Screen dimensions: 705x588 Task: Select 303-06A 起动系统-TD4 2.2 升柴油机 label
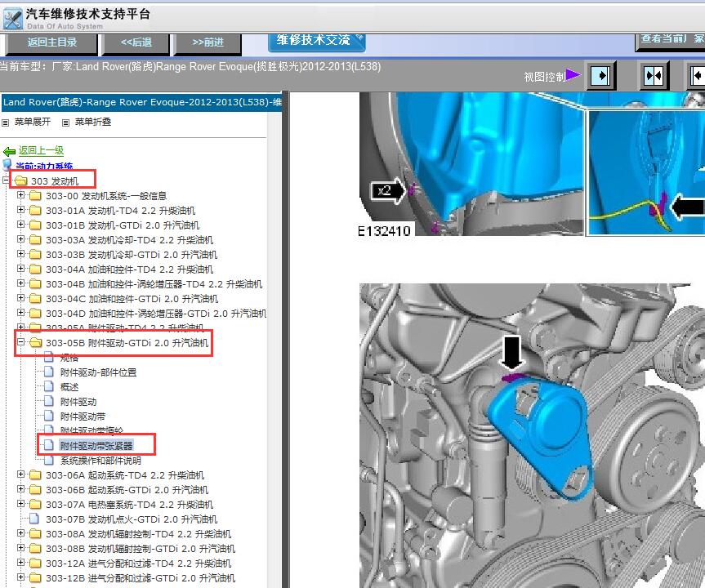(125, 475)
